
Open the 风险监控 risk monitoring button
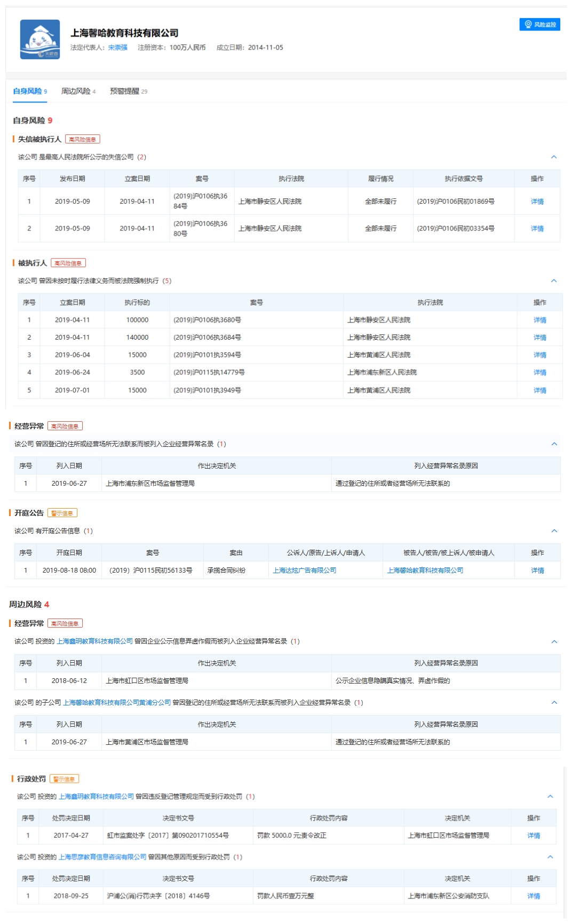539,25
